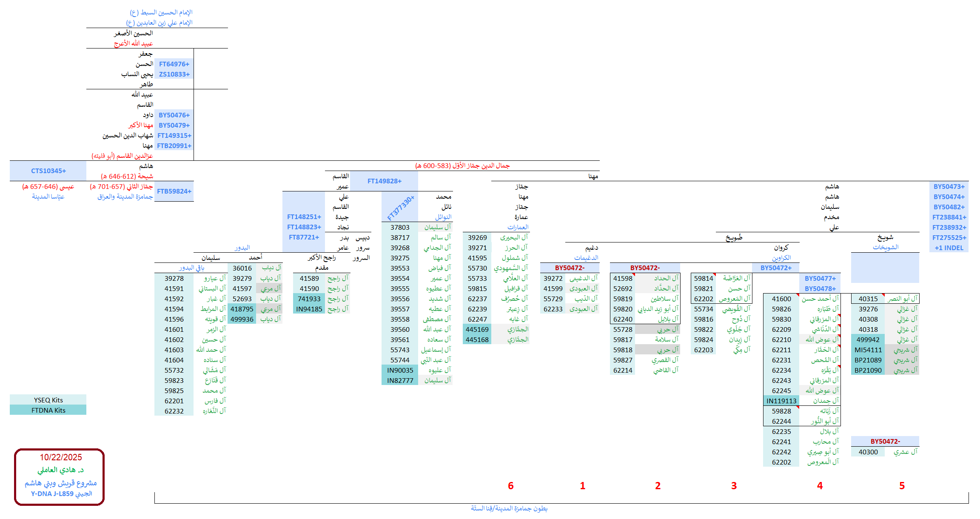
Task: Click the CTS10345+ haplogroup cell
Action: 48,171
